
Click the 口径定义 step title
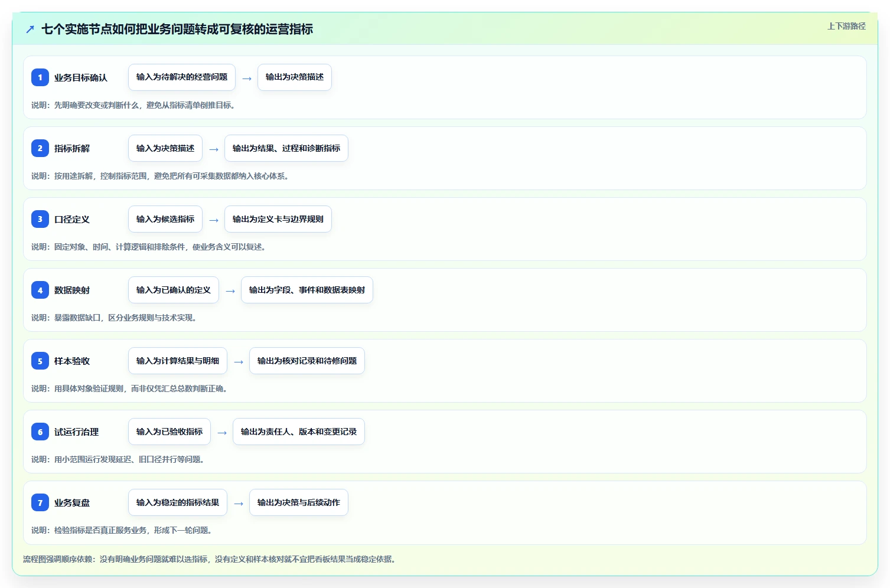click(72, 219)
